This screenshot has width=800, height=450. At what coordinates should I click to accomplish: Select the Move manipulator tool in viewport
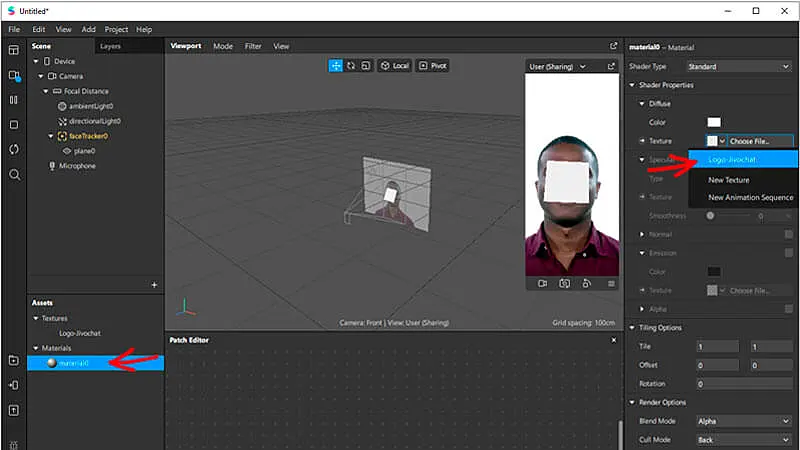tap(336, 65)
